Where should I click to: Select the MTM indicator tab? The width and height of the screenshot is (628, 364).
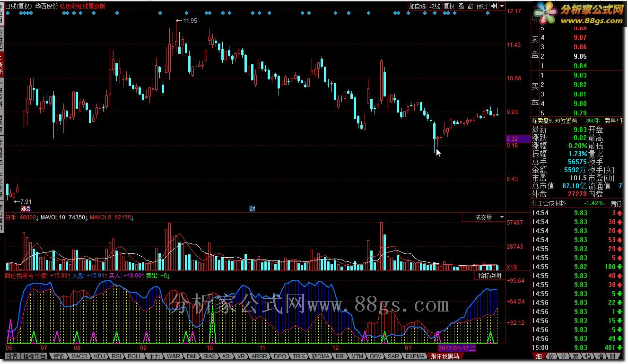pyautogui.click(x=358, y=356)
